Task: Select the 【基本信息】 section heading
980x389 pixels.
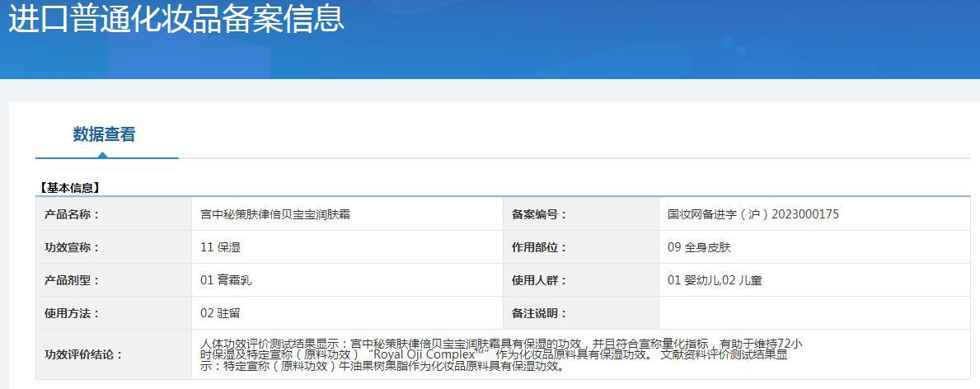Action: pos(68,187)
